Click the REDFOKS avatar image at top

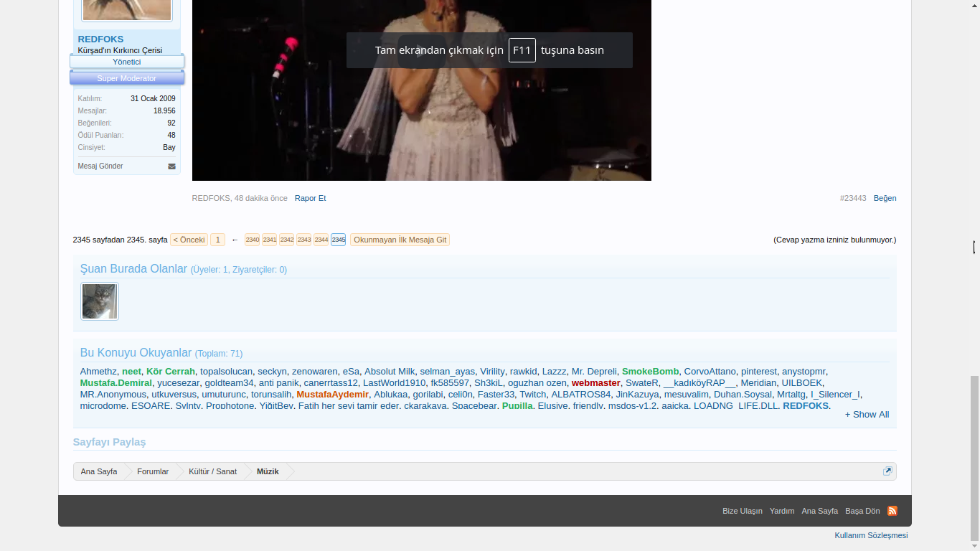click(127, 9)
